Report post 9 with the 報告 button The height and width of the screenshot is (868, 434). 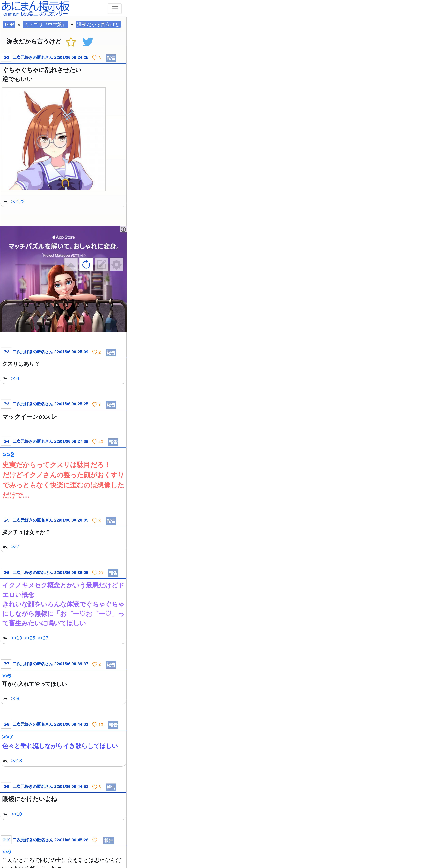tap(111, 787)
